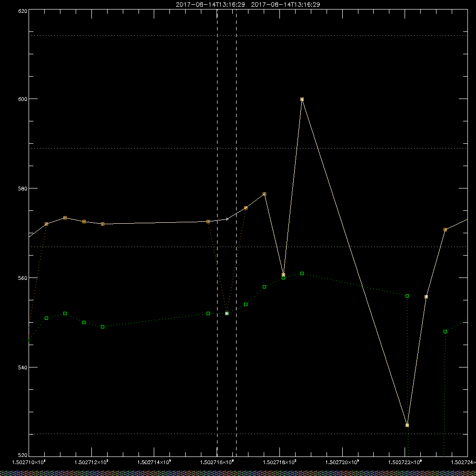Screen dimensions: 476x476
Task: Click the last green data point near 548
Action: [x=446, y=331]
